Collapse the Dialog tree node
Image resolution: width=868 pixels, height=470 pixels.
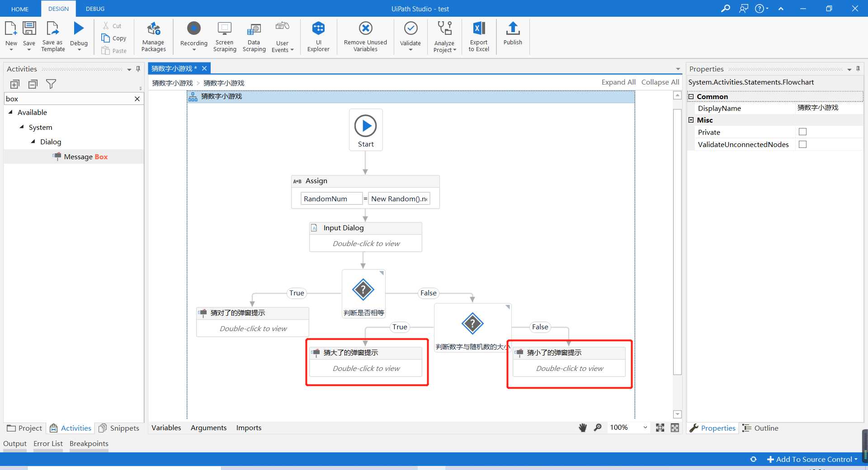(x=33, y=142)
